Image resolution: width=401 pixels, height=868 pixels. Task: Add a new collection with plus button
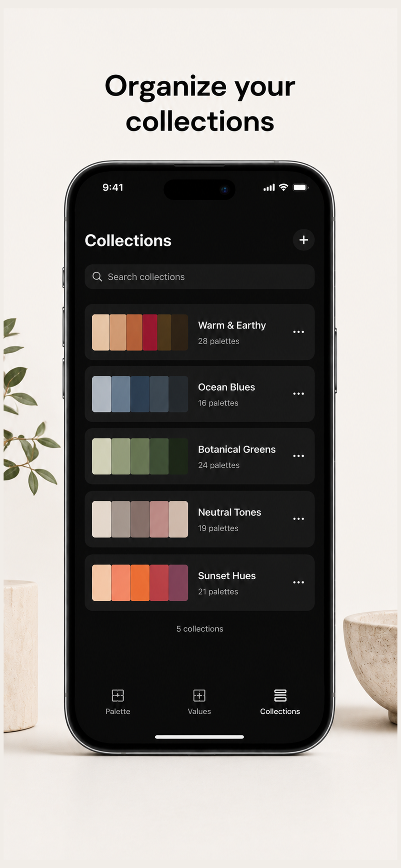(x=303, y=240)
